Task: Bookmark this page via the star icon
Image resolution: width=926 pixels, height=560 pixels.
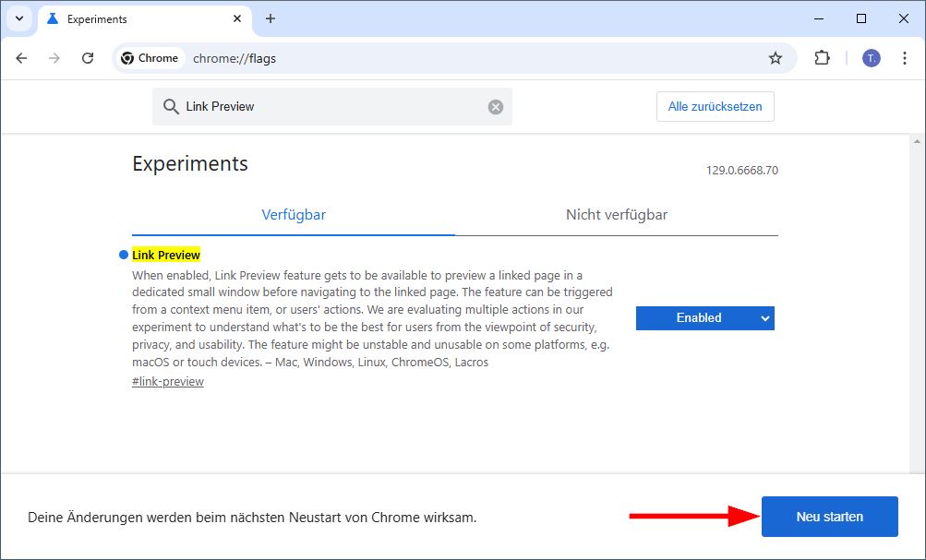Action: click(x=775, y=57)
